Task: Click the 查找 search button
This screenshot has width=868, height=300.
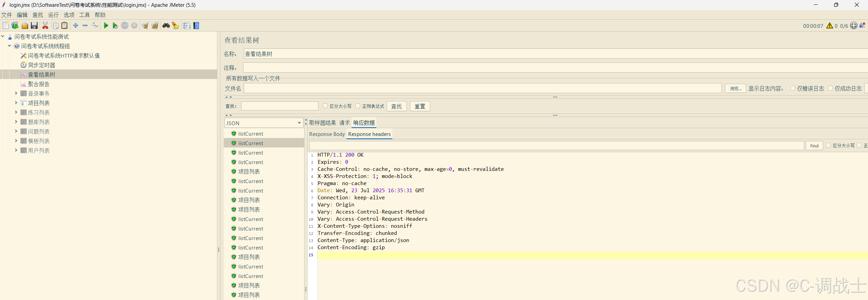Action: (x=397, y=106)
